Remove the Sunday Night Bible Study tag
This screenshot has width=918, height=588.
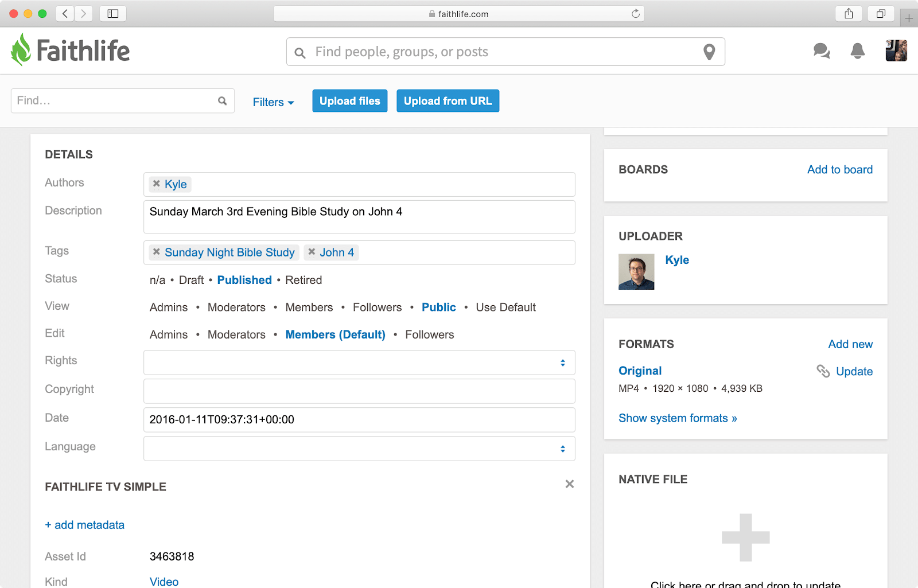click(157, 252)
